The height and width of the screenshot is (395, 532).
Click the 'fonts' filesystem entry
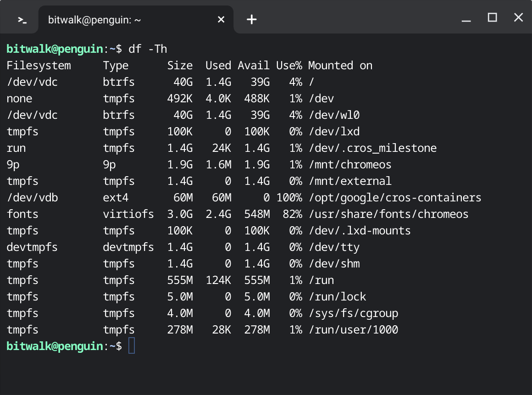click(x=22, y=214)
